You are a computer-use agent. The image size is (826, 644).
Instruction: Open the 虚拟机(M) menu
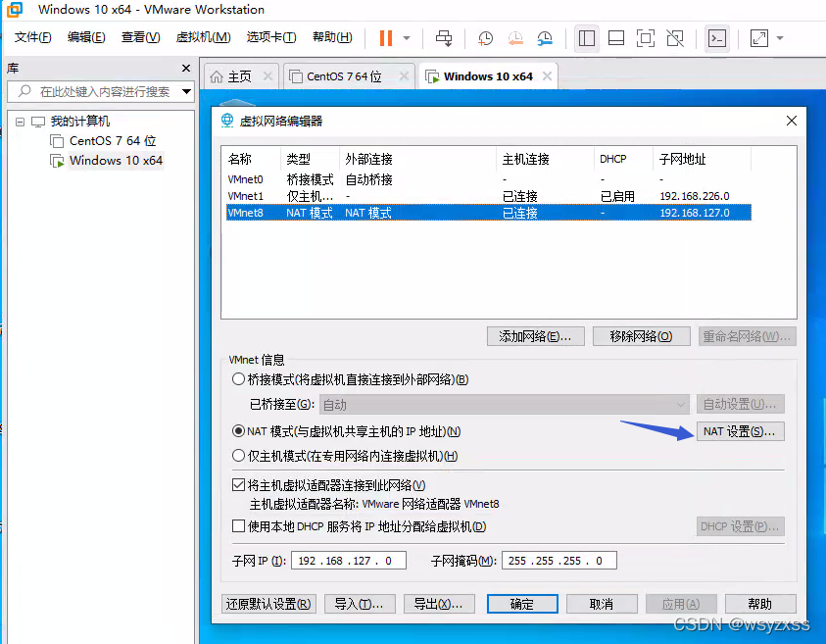click(204, 37)
